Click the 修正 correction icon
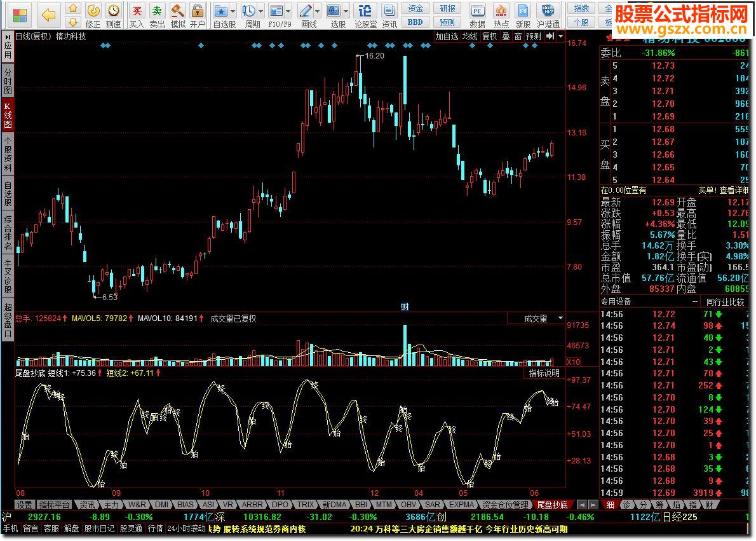 [x=93, y=11]
